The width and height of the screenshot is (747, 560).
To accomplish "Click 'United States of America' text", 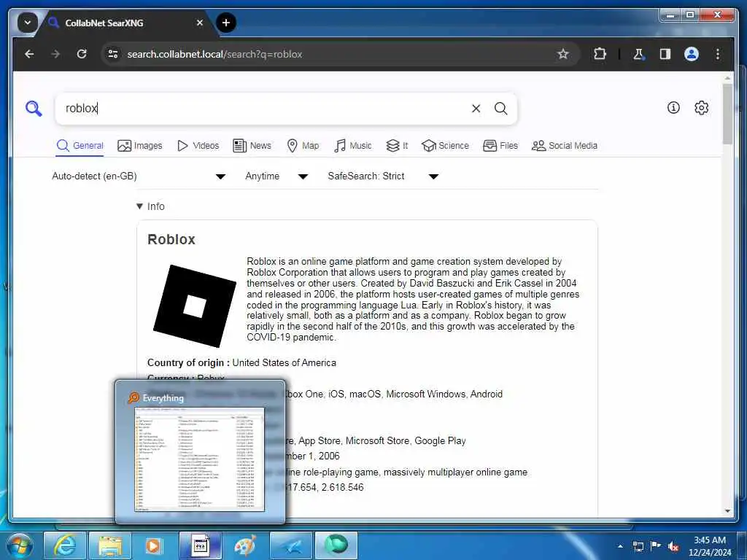I will point(284,363).
